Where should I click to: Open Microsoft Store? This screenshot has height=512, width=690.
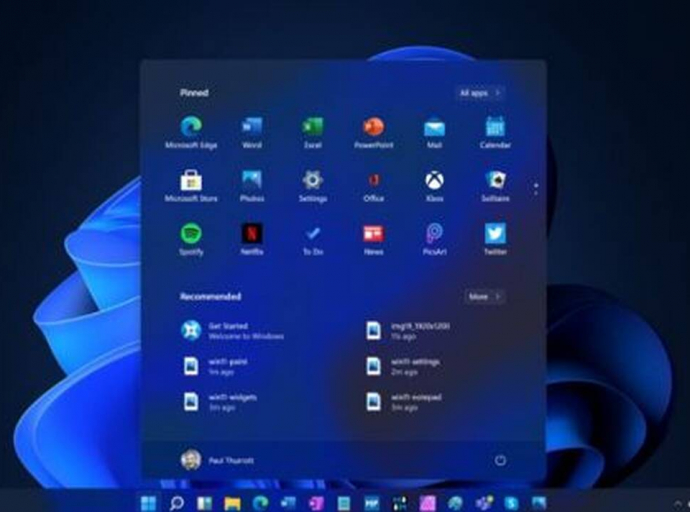click(191, 185)
